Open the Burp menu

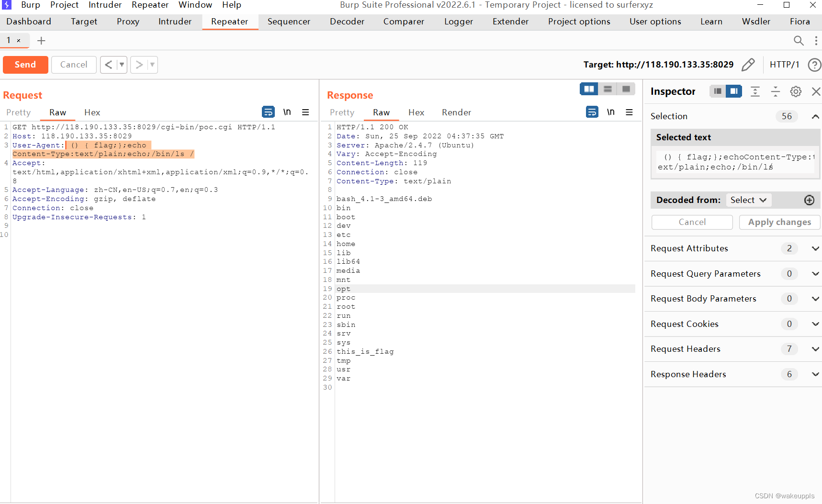(31, 5)
